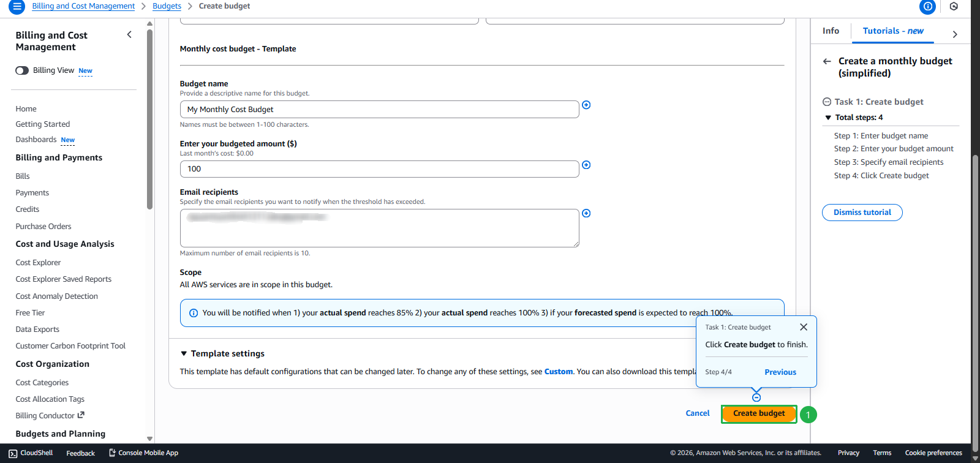Image resolution: width=980 pixels, height=463 pixels.
Task: Expand the right help panel chevron
Action: pyautogui.click(x=954, y=34)
